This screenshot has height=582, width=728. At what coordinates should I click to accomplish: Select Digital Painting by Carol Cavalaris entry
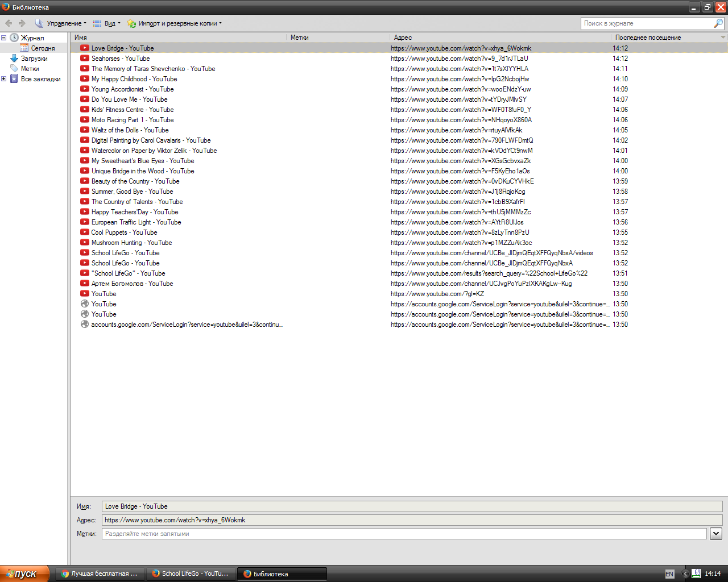pyautogui.click(x=151, y=140)
